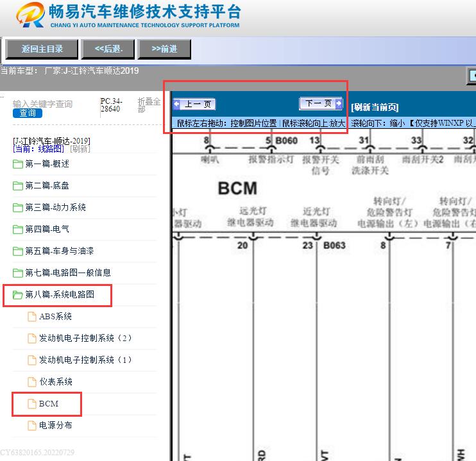Click BCM title in wiring diagram

point(237,188)
